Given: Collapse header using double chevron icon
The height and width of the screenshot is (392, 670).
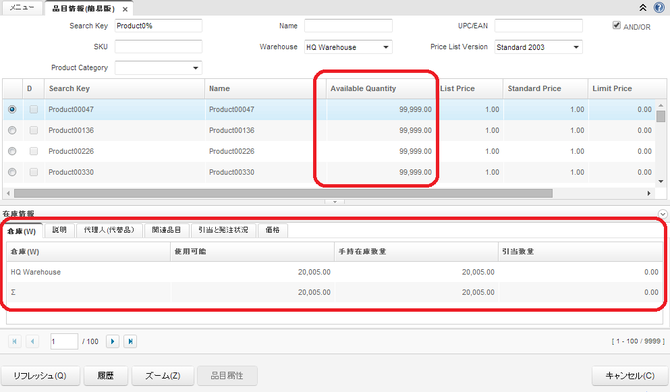Looking at the screenshot, I should 643,8.
